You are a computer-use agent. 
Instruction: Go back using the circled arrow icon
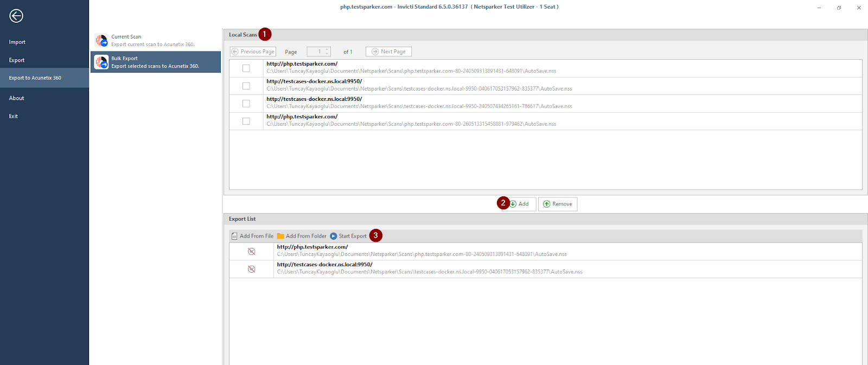point(16,16)
